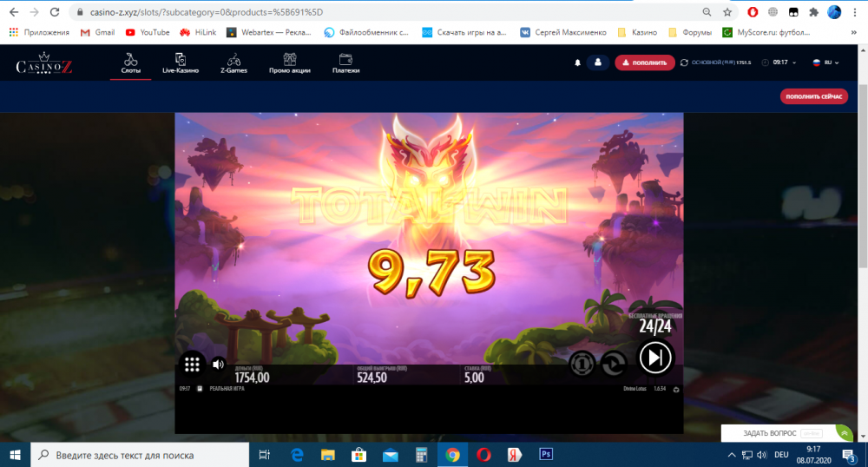Mute the slot game sound
Image resolution: width=868 pixels, height=467 pixels.
pyautogui.click(x=219, y=364)
